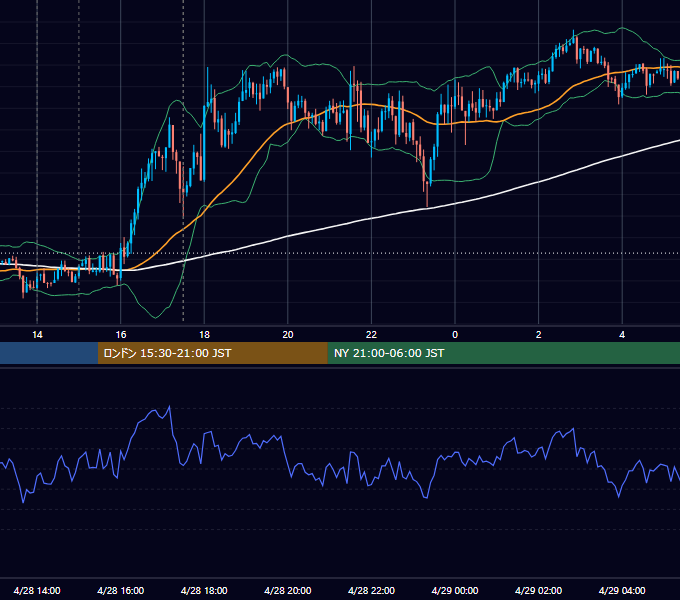Image resolution: width=680 pixels, height=600 pixels.
Task: Click the 4/28 18:00 time label
Action: 204,590
